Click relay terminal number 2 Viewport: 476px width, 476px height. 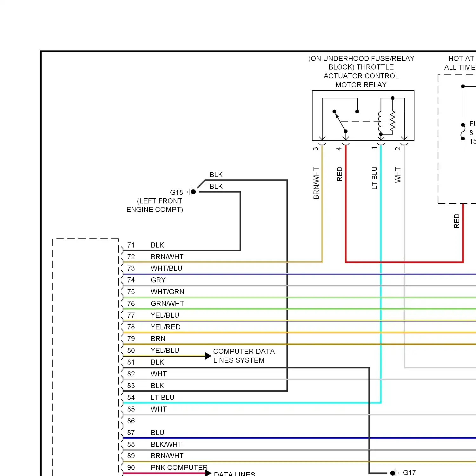tap(398, 149)
